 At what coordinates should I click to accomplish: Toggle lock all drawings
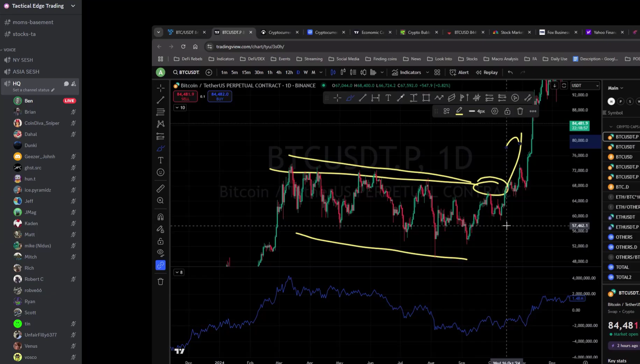(x=160, y=241)
